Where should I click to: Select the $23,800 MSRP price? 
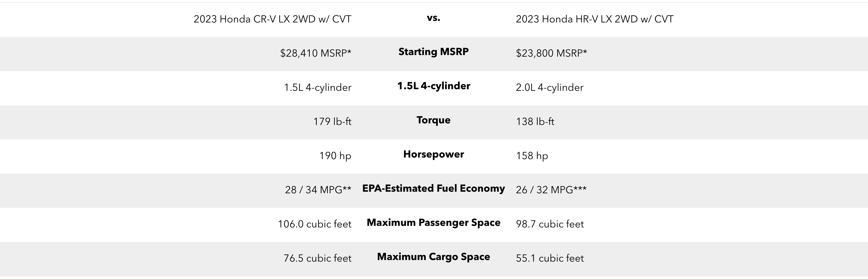(x=551, y=53)
